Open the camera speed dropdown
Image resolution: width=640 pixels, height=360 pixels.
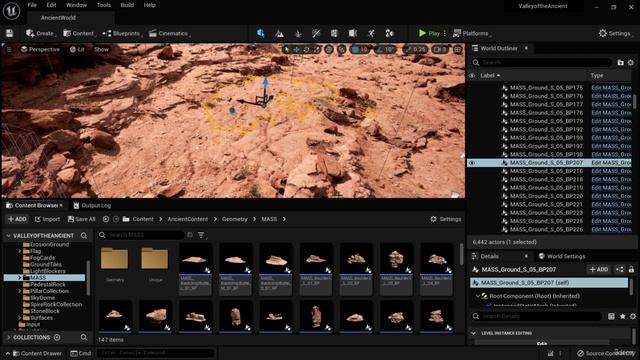440,50
